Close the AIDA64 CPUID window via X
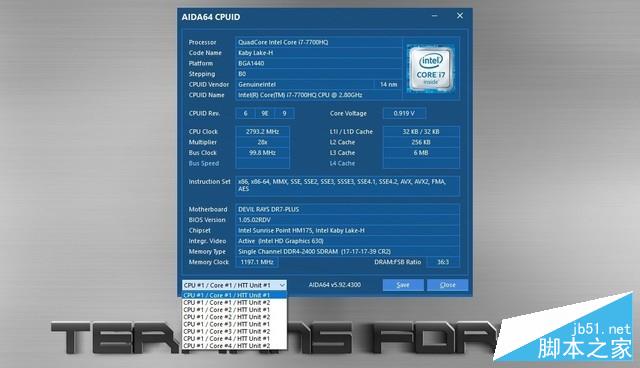The height and width of the screenshot is (368, 640). pyautogui.click(x=460, y=16)
